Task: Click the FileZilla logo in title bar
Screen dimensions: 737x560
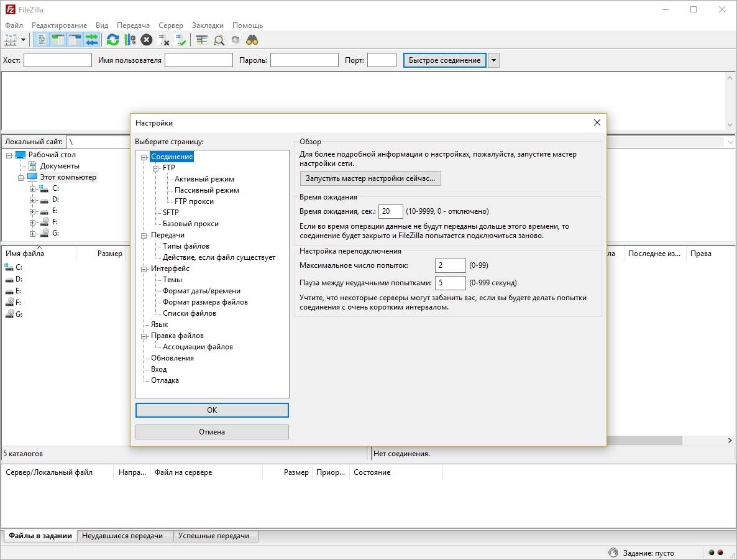Action: tap(10, 9)
